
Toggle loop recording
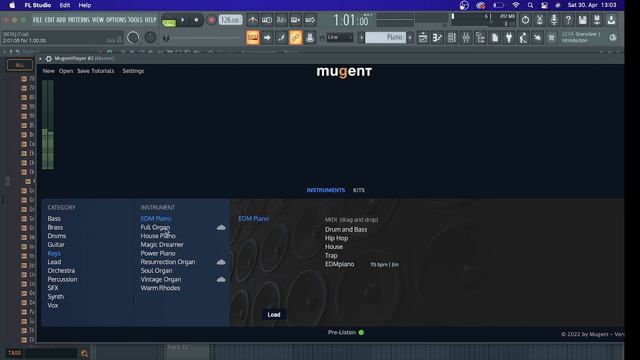coord(310,20)
